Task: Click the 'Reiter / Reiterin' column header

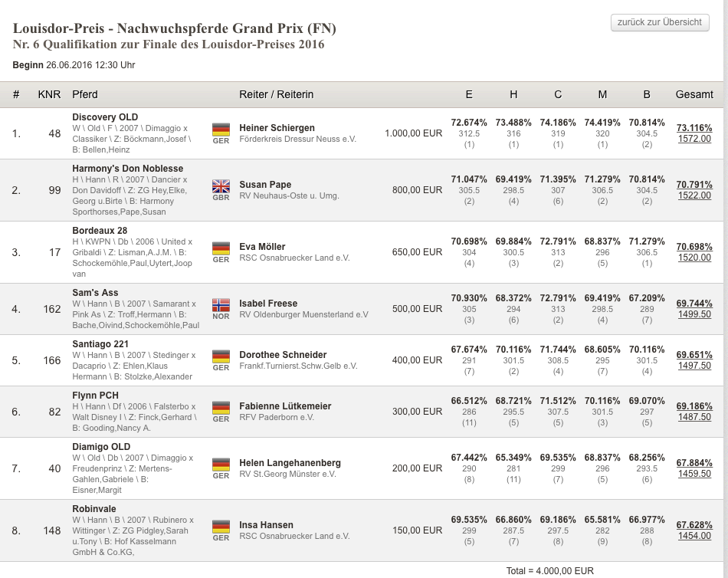Action: pyautogui.click(x=277, y=94)
